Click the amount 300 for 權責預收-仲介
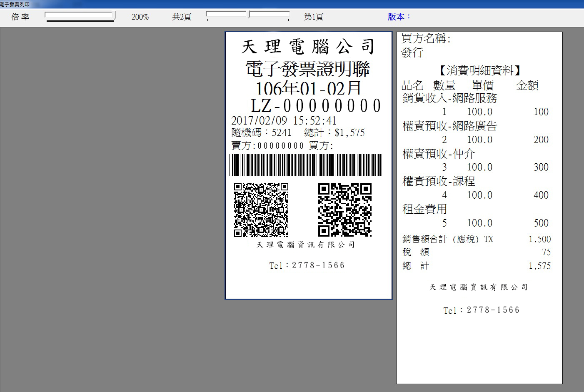The width and height of the screenshot is (584, 392). (x=541, y=167)
